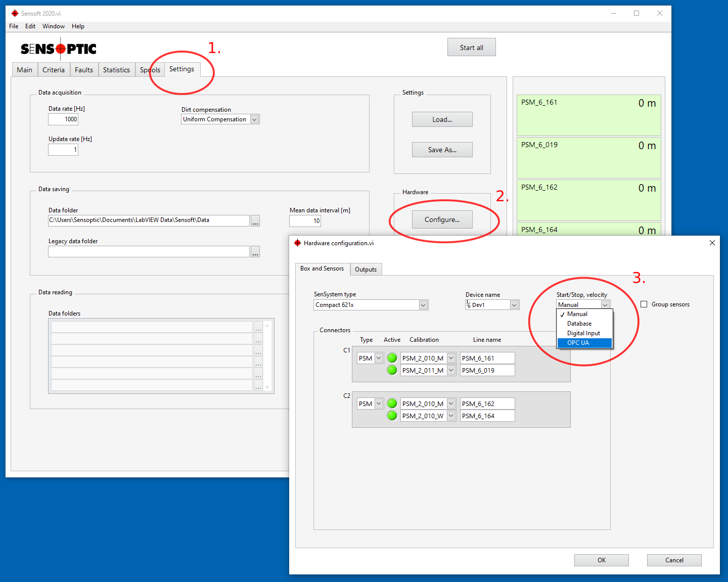
Task: Open calibration dropdown showing PSM_2_011_M
Action: pos(451,370)
